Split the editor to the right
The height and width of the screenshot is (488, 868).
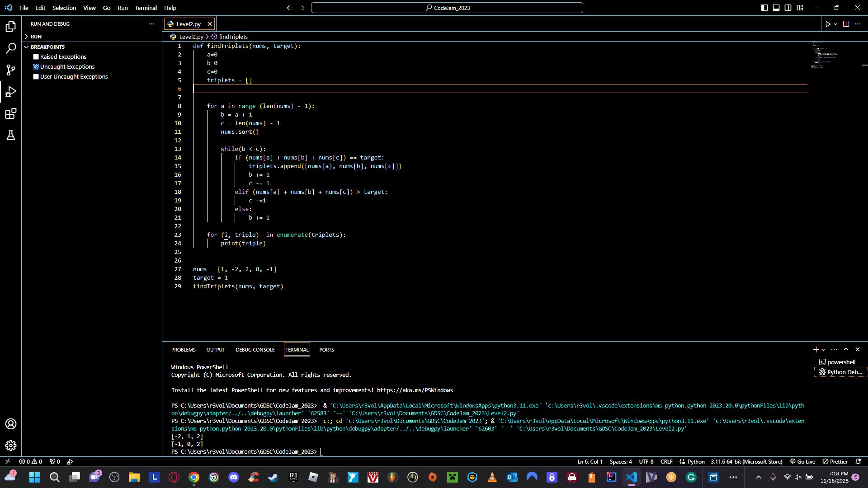846,24
